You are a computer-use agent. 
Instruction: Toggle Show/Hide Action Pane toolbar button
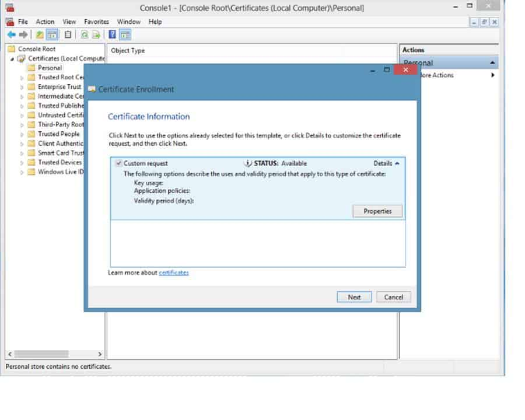(125, 34)
